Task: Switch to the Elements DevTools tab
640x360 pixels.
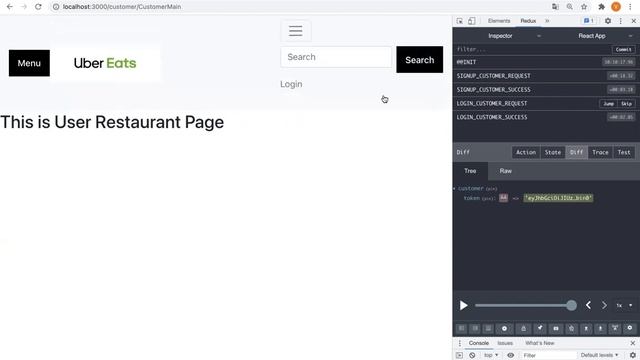Action: [499, 21]
